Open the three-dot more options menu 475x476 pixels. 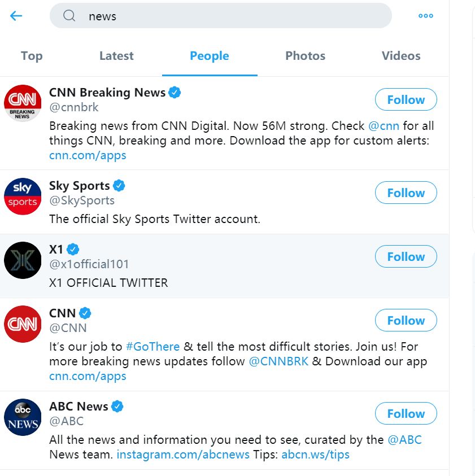pyautogui.click(x=425, y=16)
